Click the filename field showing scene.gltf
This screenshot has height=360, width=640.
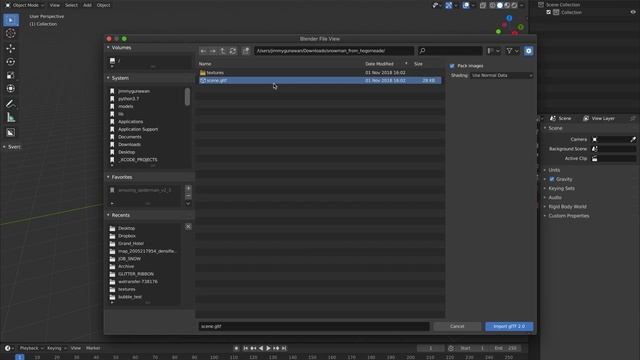[x=314, y=327]
